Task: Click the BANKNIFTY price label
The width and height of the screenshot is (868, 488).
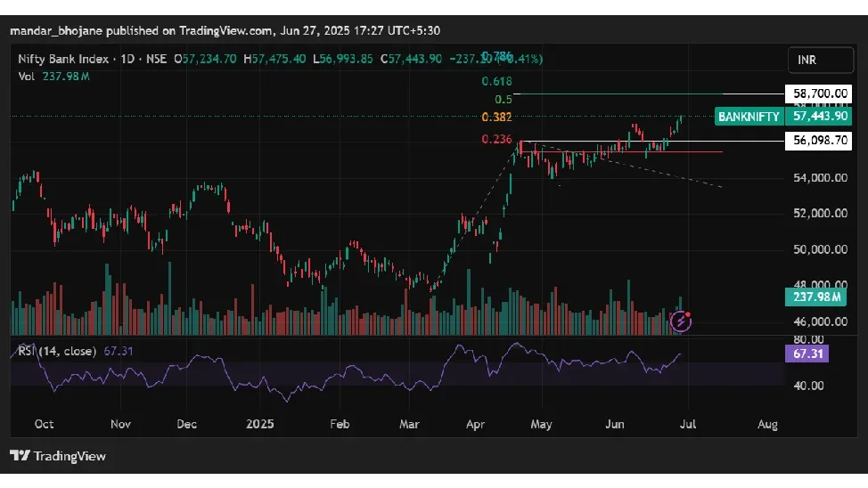Action: click(x=749, y=117)
